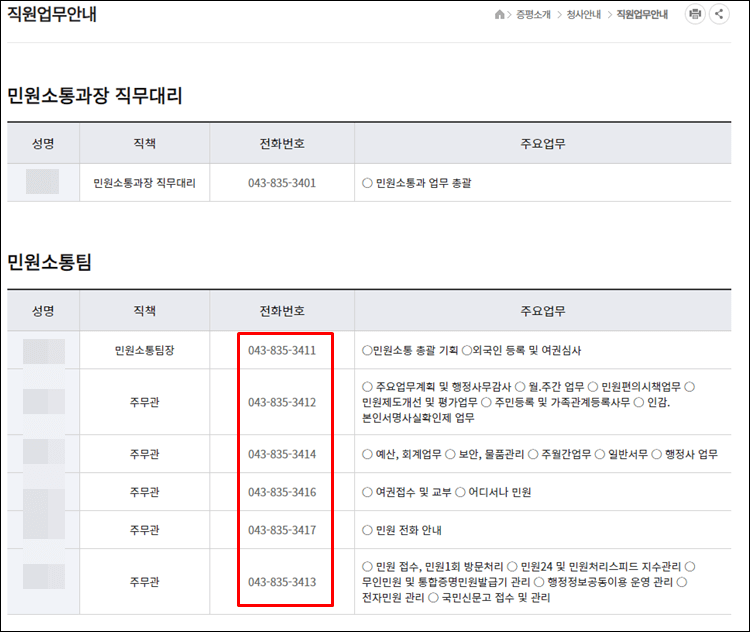
Task: Click phone number 043-835-3412
Action: pos(282,402)
